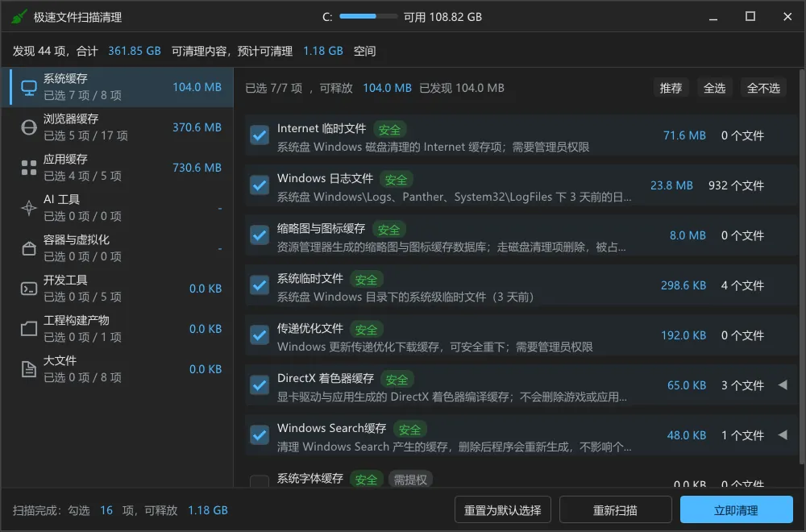Uncheck the DirectX 着色器缓存 checkbox
Image resolution: width=806 pixels, height=532 pixels.
(x=260, y=385)
